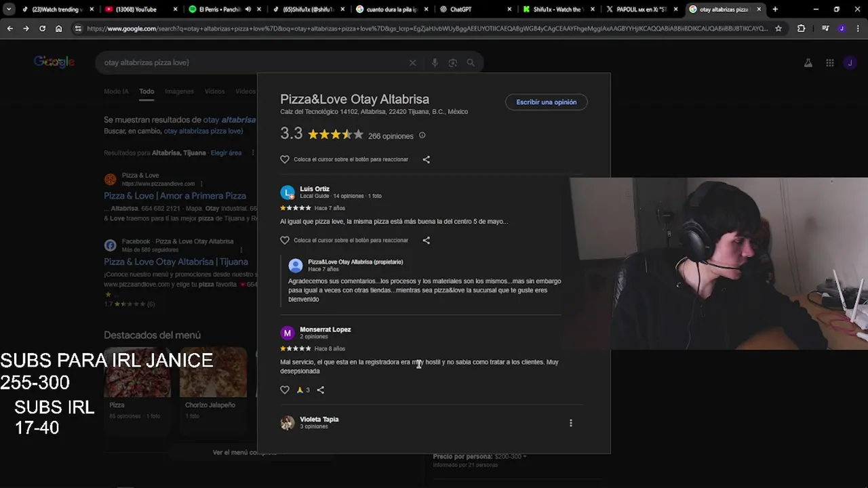The height and width of the screenshot is (488, 868).
Task: Open the Chorizo Jalapeño menu thumbnail
Action: pos(213,372)
